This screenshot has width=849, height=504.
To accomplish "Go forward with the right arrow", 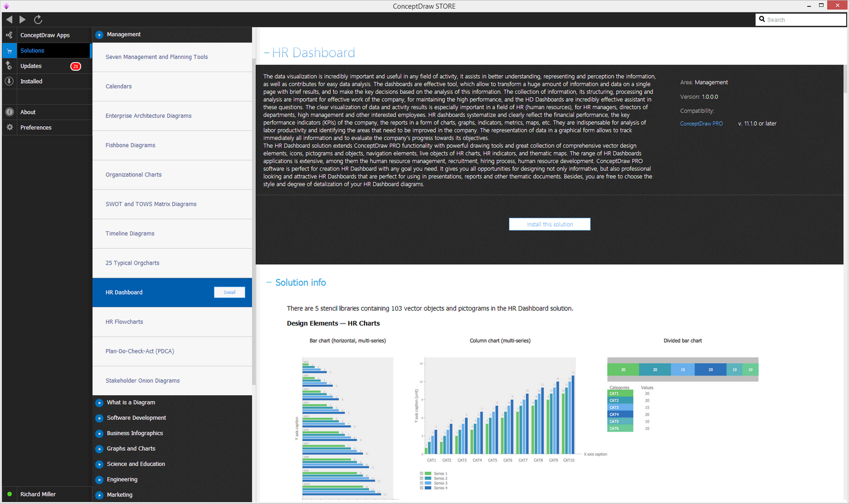I will coord(23,19).
